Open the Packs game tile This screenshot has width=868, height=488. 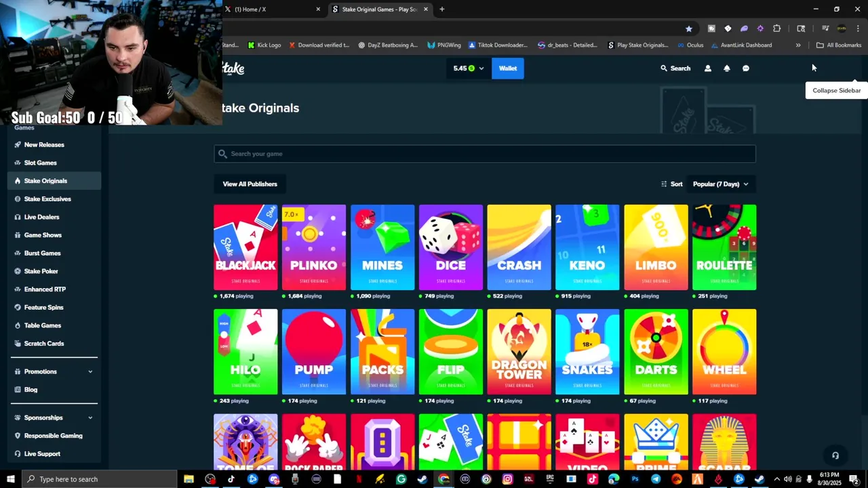pos(382,352)
